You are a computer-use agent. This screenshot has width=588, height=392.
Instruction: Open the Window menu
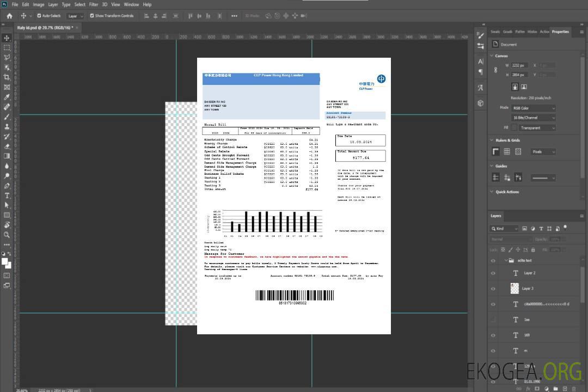tap(131, 4)
